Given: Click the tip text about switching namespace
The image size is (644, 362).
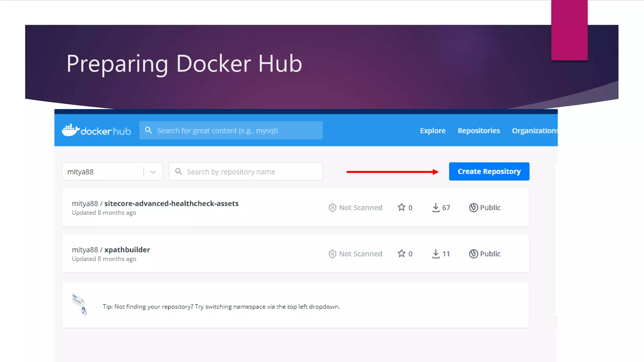Looking at the screenshot, I should click(x=221, y=306).
